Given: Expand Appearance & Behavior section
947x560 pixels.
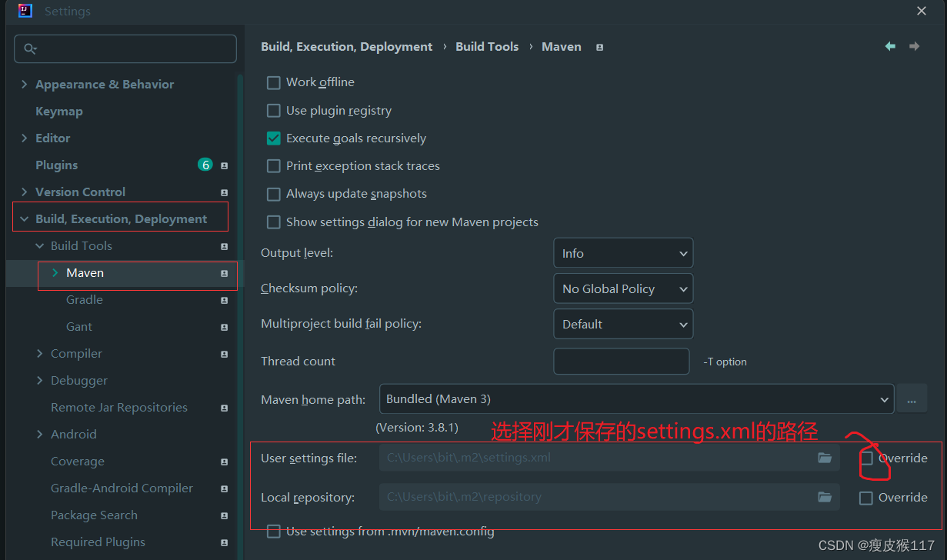Looking at the screenshot, I should point(25,85).
